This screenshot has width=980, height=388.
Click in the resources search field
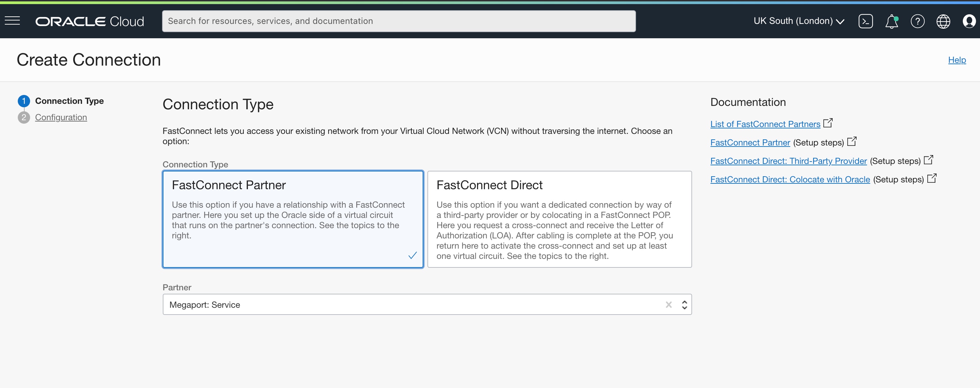(x=398, y=21)
